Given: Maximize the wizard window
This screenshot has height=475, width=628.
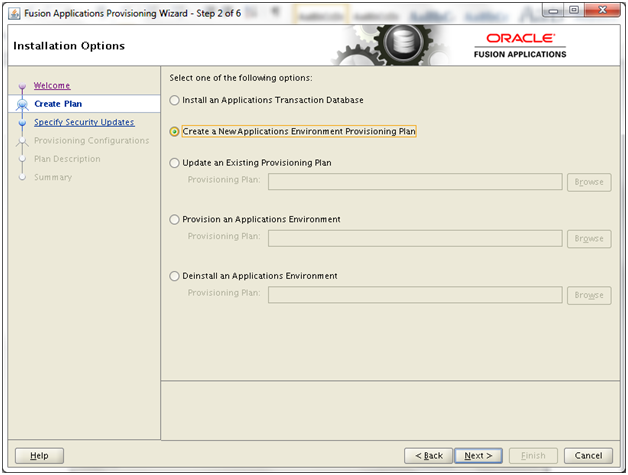Looking at the screenshot, I should click(574, 10).
